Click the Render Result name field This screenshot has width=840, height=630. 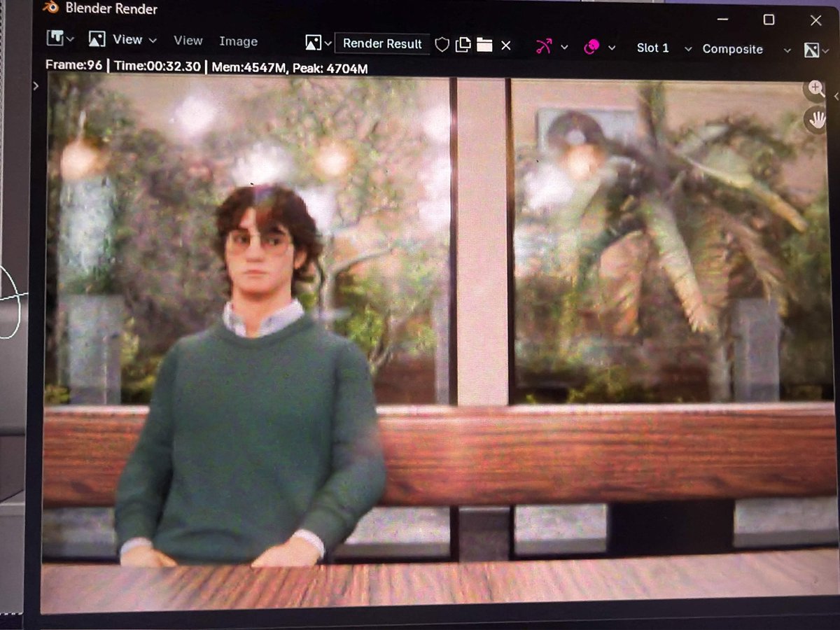[382, 43]
